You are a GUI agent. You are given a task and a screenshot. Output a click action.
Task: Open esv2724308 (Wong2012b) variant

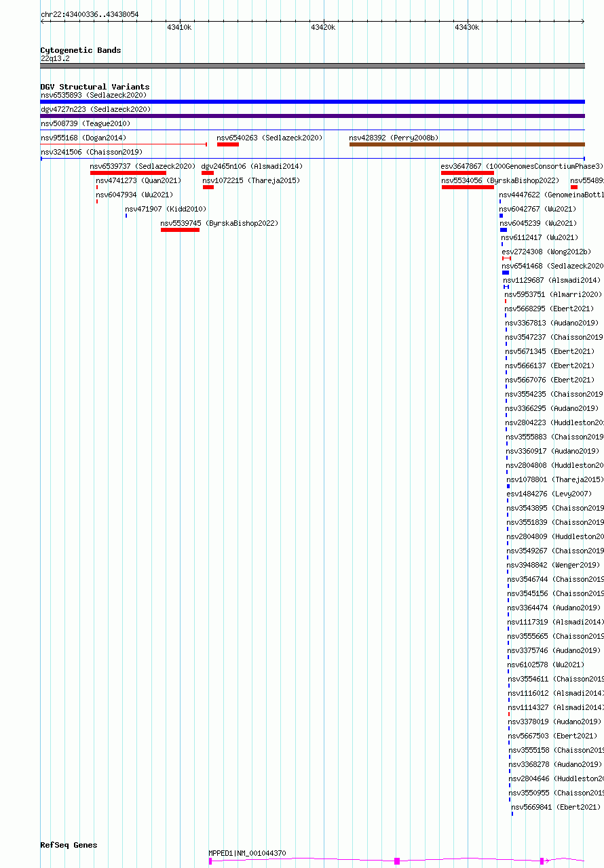coord(546,252)
